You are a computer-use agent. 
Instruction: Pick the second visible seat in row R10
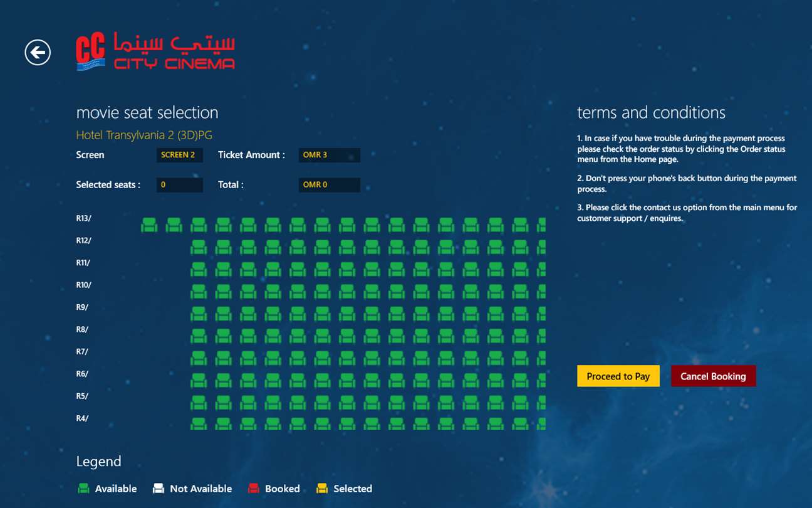click(x=224, y=292)
